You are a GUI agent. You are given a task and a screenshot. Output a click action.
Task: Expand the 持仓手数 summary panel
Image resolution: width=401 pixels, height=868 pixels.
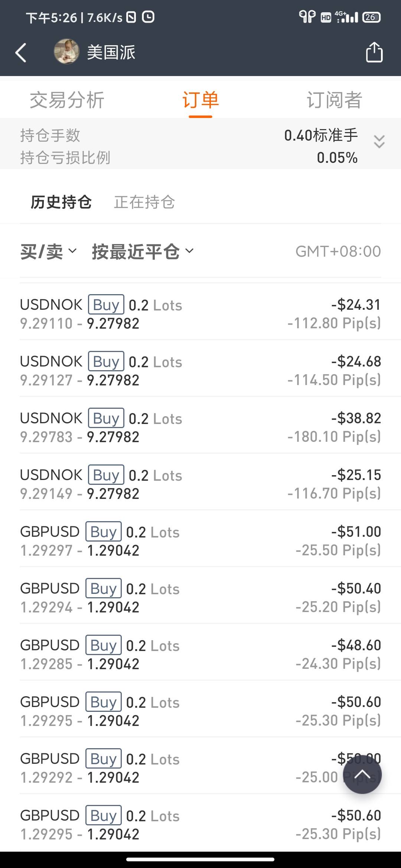[x=379, y=142]
